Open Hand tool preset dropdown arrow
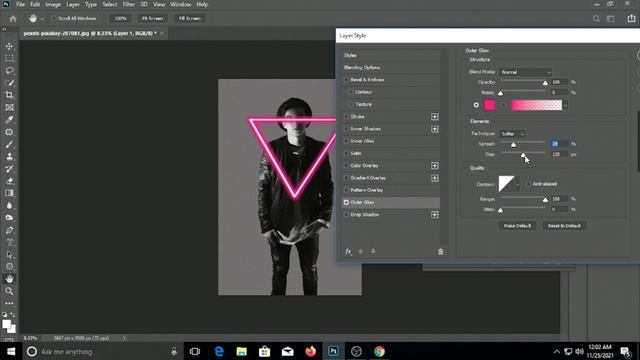Screen dimensions: 640x360 (x=42, y=19)
